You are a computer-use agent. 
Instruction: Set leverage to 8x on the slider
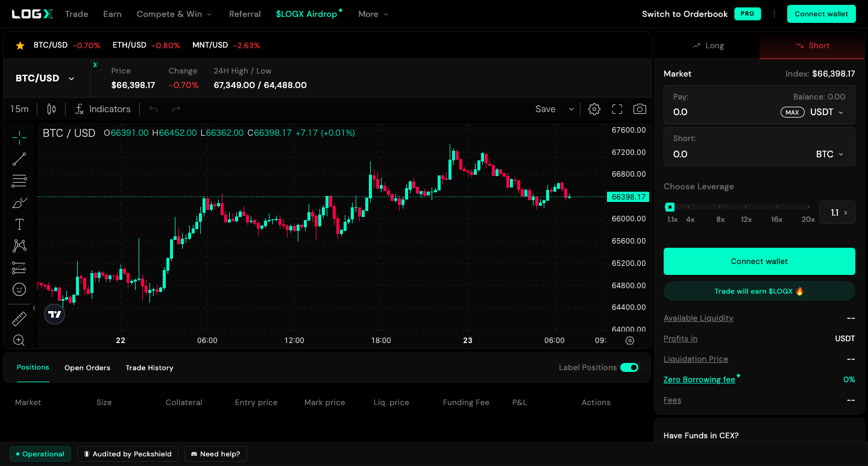click(x=720, y=206)
